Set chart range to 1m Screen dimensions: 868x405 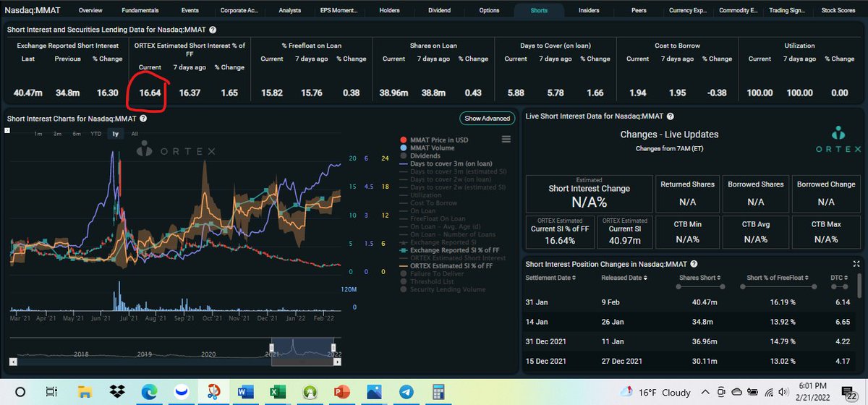(38, 134)
